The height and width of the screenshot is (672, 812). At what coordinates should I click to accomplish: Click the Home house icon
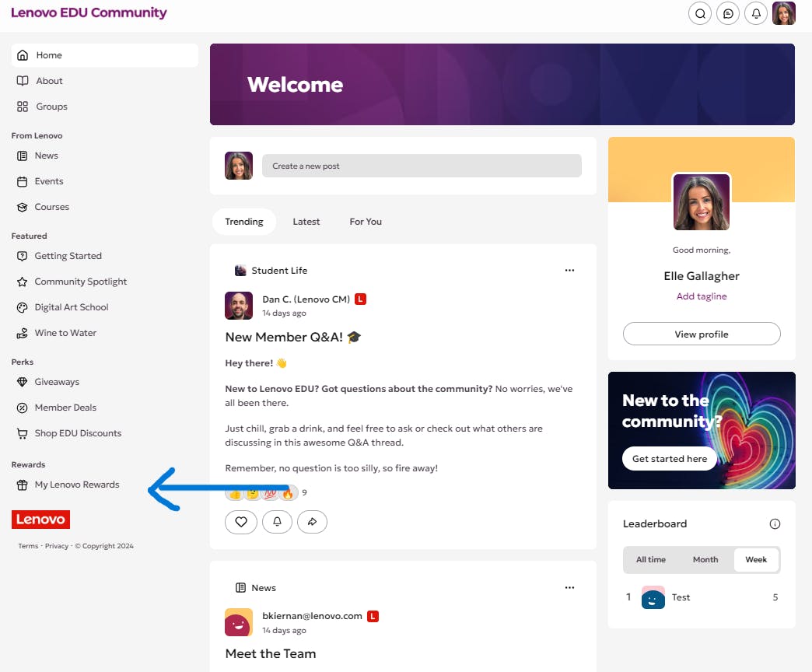point(23,55)
